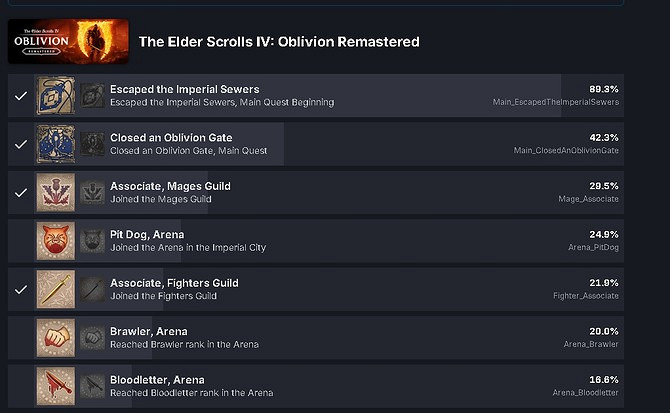
Task: Select the Bloodletter, Arena achievement row
Action: click(330, 385)
